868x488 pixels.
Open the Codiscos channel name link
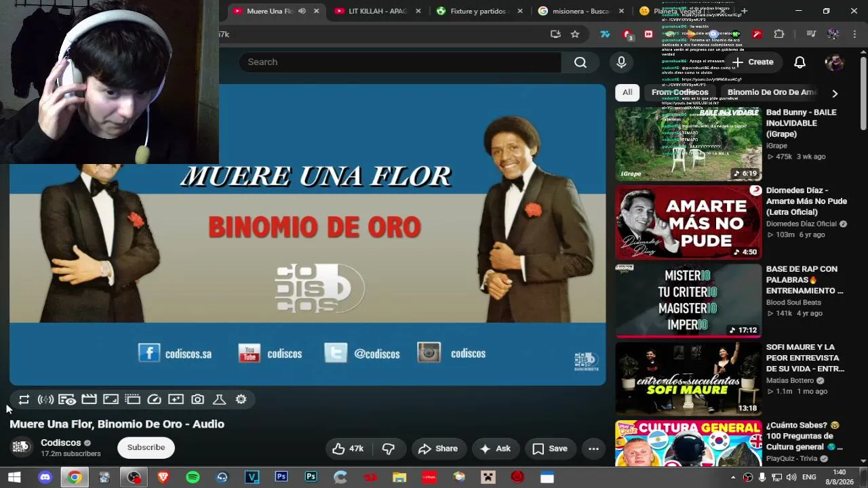pos(61,443)
